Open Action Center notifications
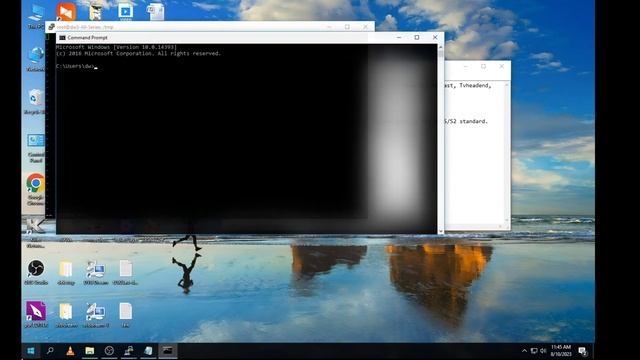 pos(583,351)
